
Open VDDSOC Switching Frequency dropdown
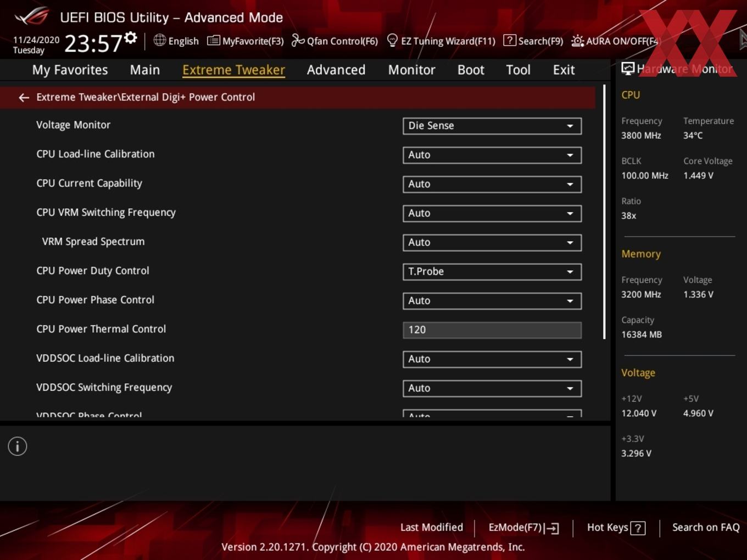[x=492, y=388]
